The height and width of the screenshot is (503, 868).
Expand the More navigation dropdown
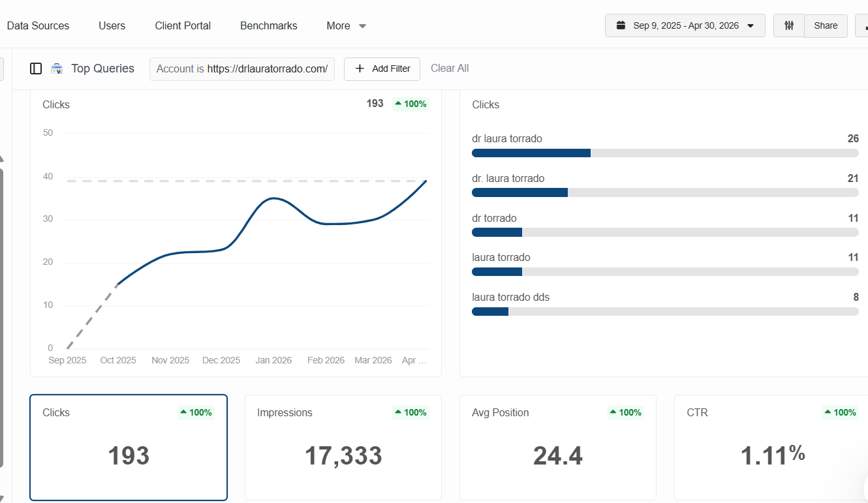click(347, 25)
